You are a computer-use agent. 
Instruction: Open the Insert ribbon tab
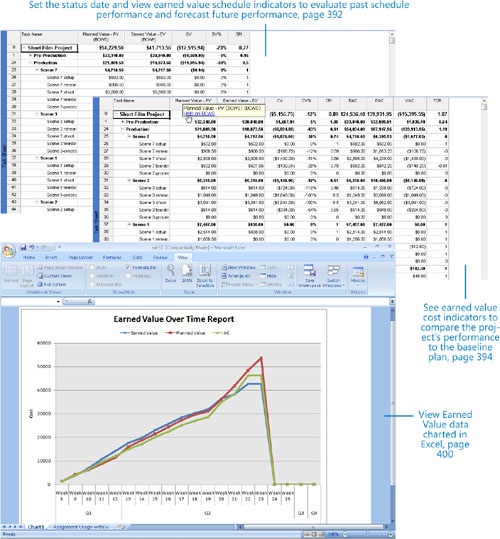[x=51, y=257]
